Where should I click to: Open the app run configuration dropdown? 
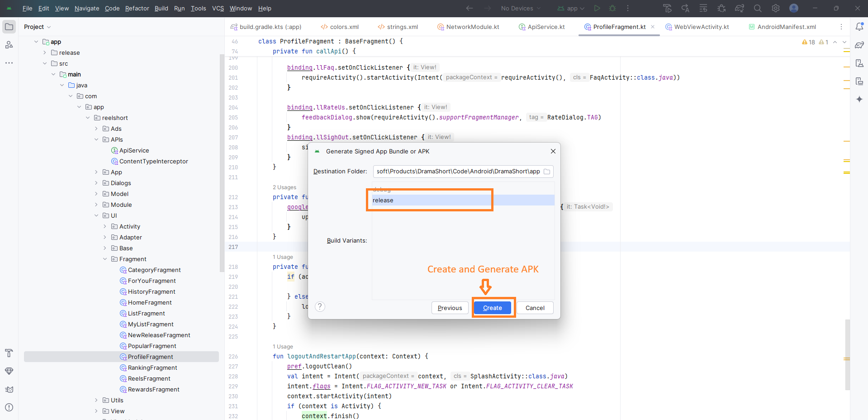571,8
